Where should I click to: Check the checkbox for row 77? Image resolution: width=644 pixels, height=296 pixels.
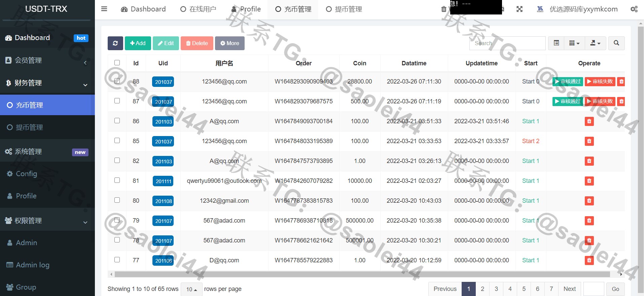pyautogui.click(x=117, y=260)
